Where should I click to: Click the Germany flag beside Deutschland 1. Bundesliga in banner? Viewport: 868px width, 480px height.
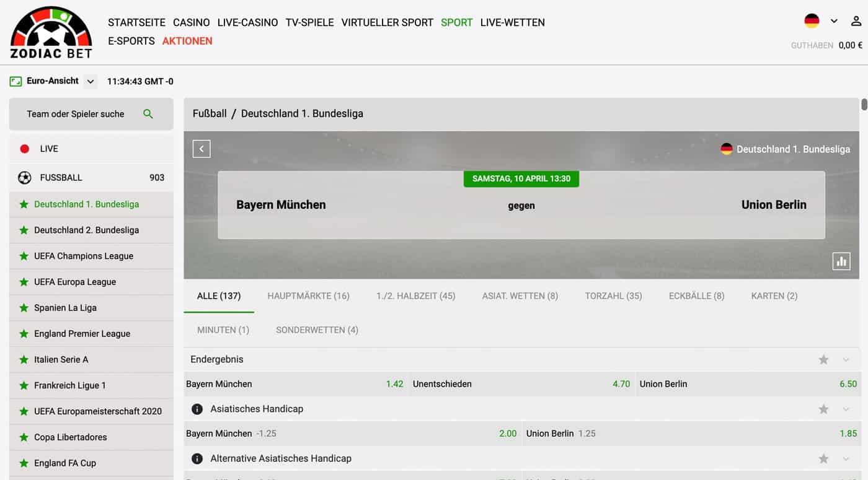click(727, 149)
